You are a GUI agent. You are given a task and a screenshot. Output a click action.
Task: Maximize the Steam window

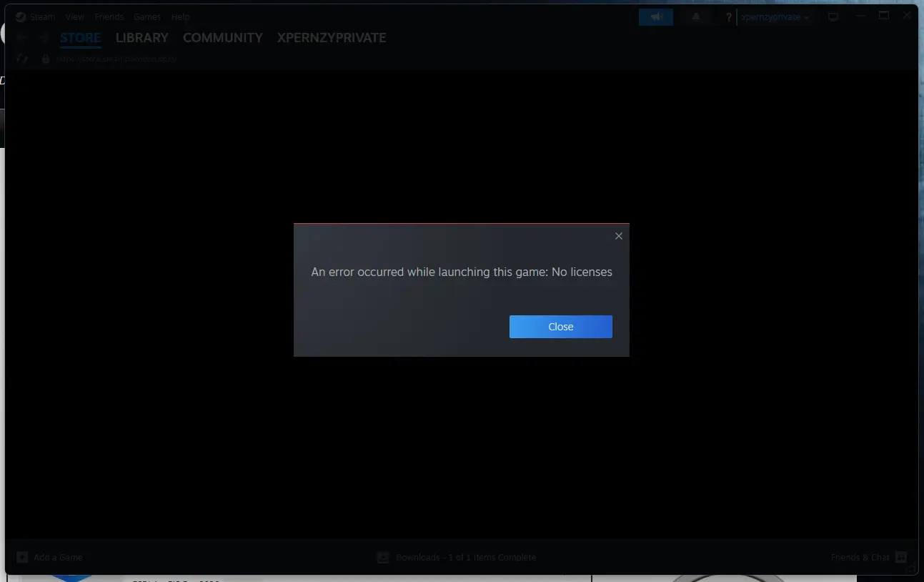tap(884, 16)
